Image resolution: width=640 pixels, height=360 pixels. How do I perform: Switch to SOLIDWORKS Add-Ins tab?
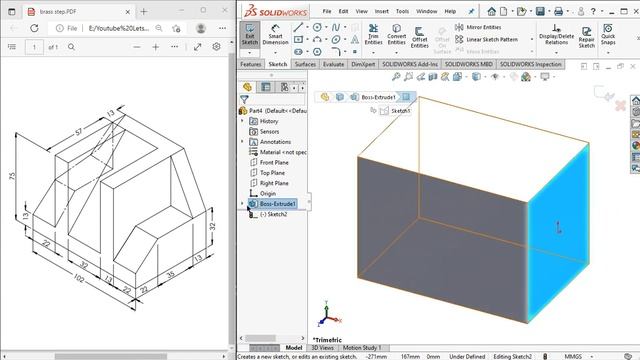[x=410, y=64]
